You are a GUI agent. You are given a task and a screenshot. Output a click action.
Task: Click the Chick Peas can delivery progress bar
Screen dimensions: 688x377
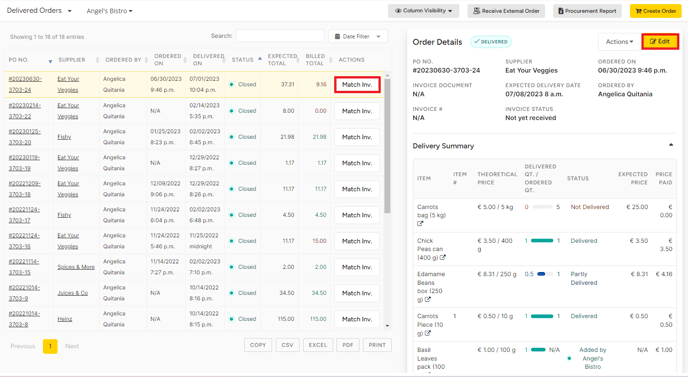(542, 241)
